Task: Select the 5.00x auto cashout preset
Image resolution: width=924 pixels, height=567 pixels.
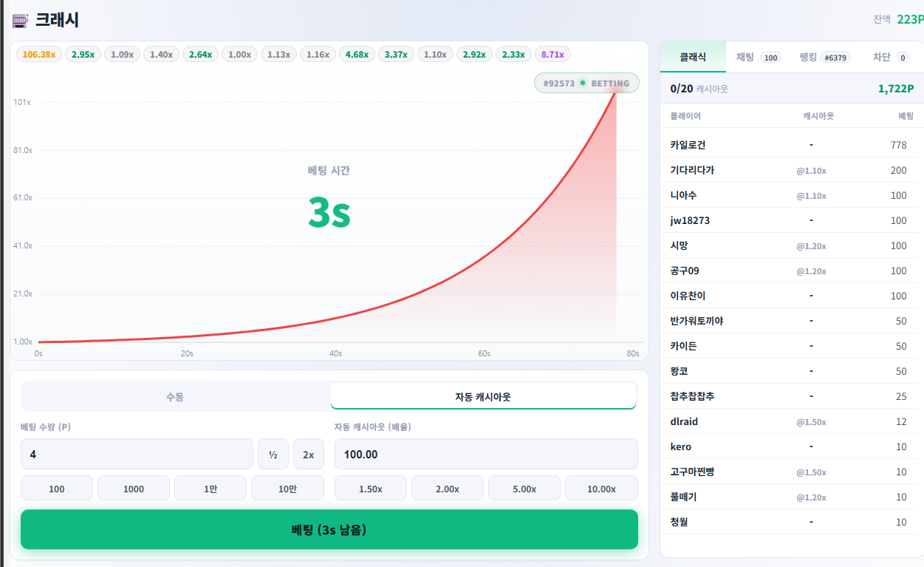Action: click(x=524, y=489)
